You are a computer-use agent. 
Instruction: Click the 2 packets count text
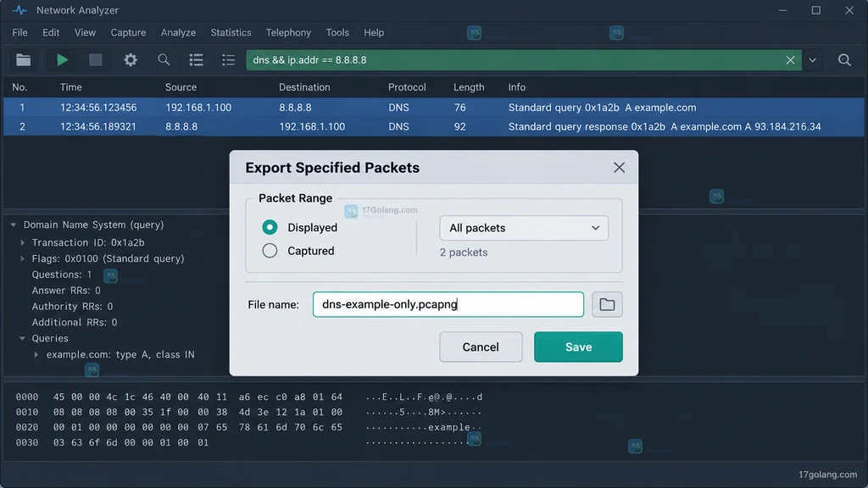pyautogui.click(x=464, y=252)
